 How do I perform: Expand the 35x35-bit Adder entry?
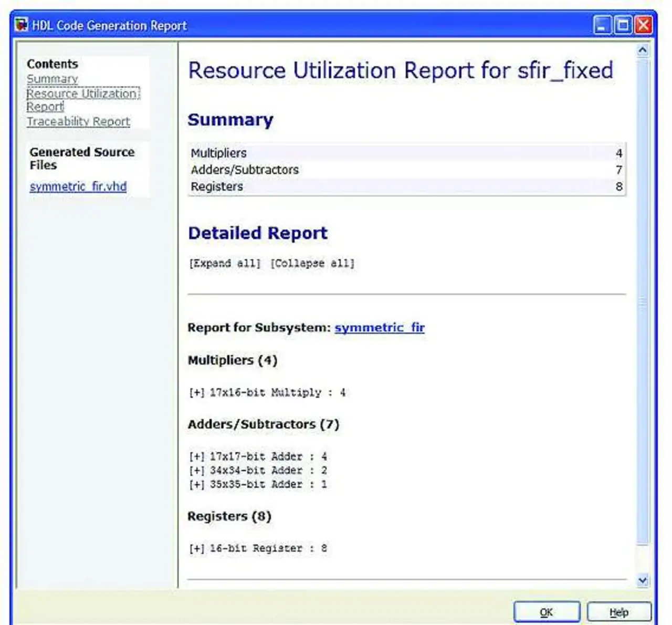point(196,484)
